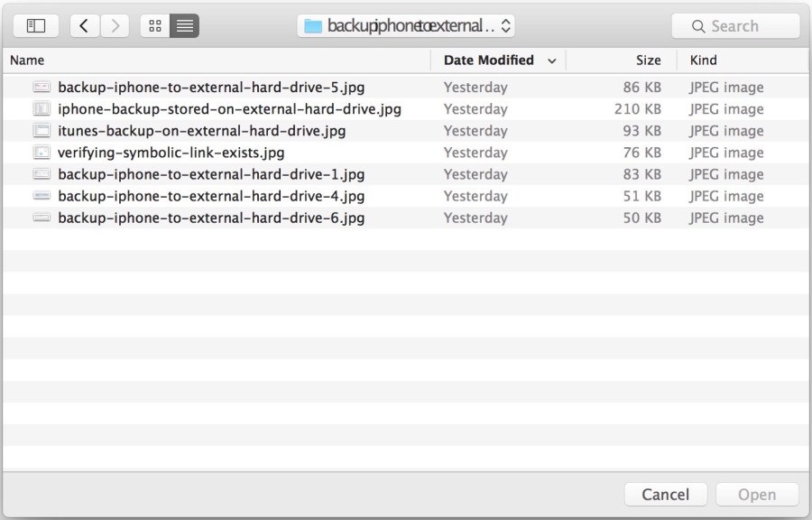Switch to icon grid view
The height and width of the screenshot is (520, 812).
coord(155,25)
